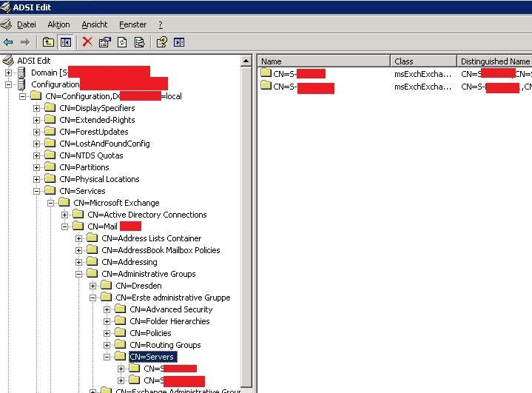Viewport: 532px width, 393px height.
Task: Click the folder icon of CN=Servers
Action: point(120,356)
